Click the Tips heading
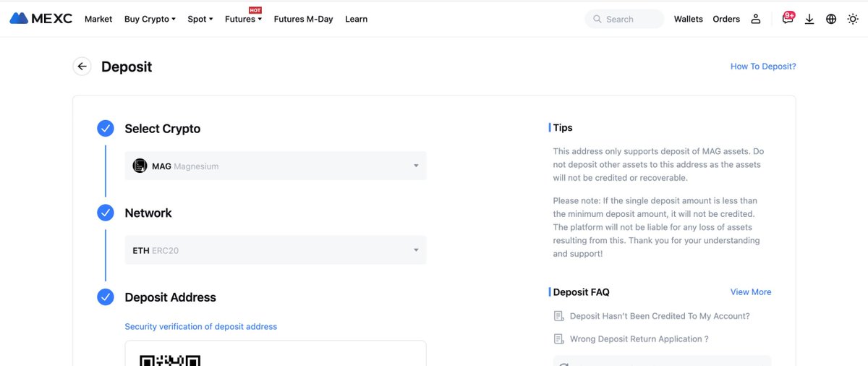 (563, 128)
